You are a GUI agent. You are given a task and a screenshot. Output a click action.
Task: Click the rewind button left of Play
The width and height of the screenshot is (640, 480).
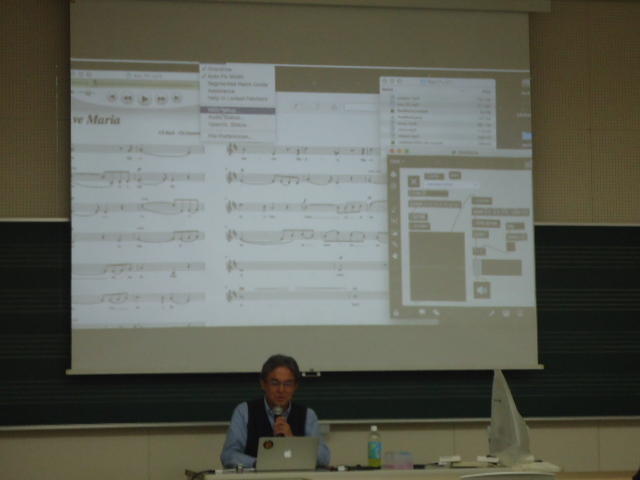coord(128,99)
